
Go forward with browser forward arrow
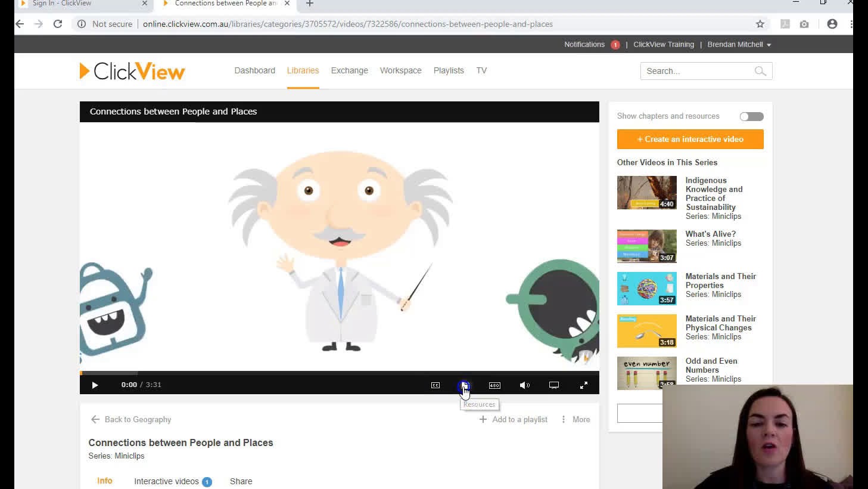[39, 24]
